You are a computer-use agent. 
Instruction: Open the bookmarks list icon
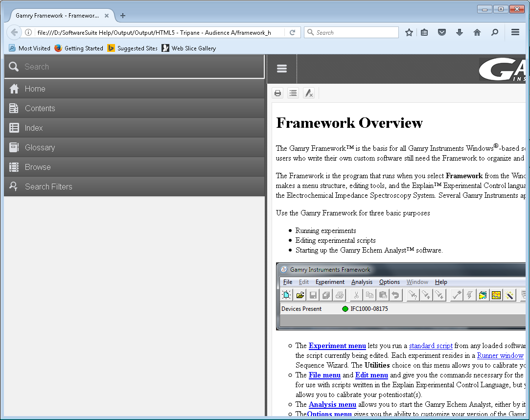(x=425, y=32)
